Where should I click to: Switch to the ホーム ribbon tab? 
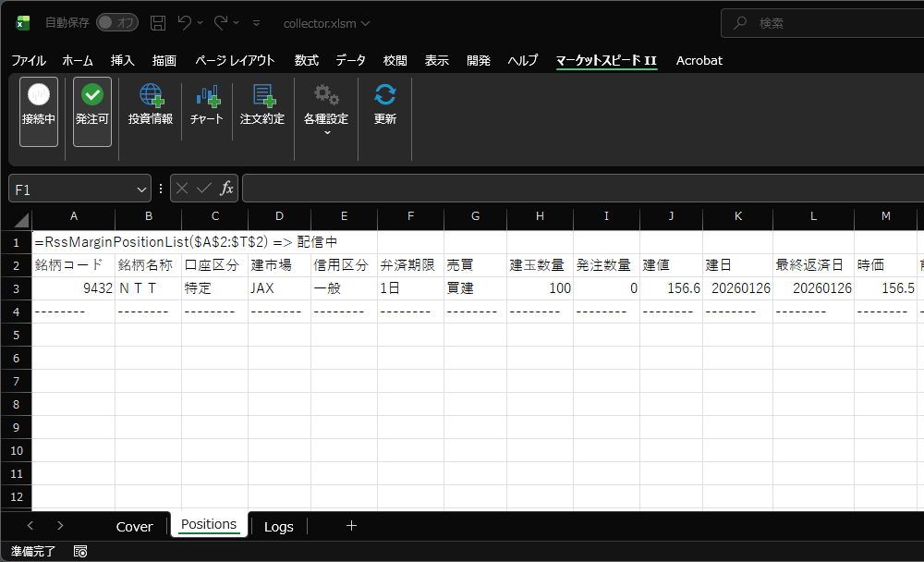coord(78,60)
